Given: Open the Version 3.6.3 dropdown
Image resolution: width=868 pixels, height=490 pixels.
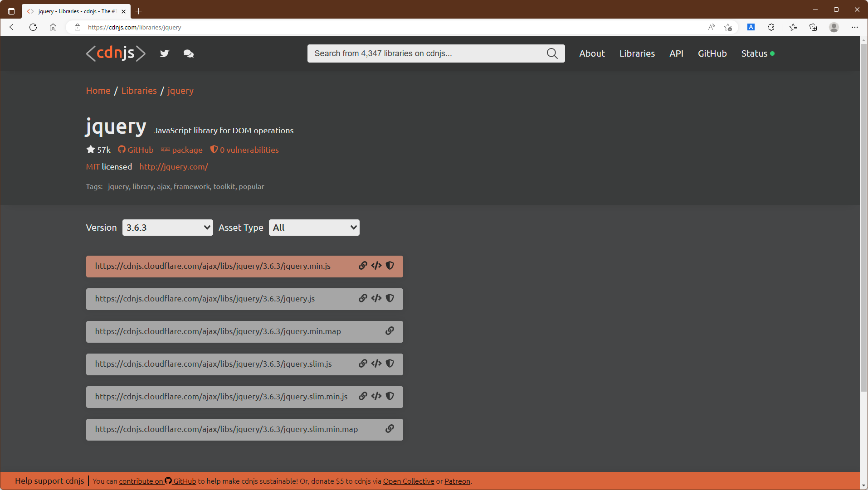Looking at the screenshot, I should pyautogui.click(x=167, y=228).
